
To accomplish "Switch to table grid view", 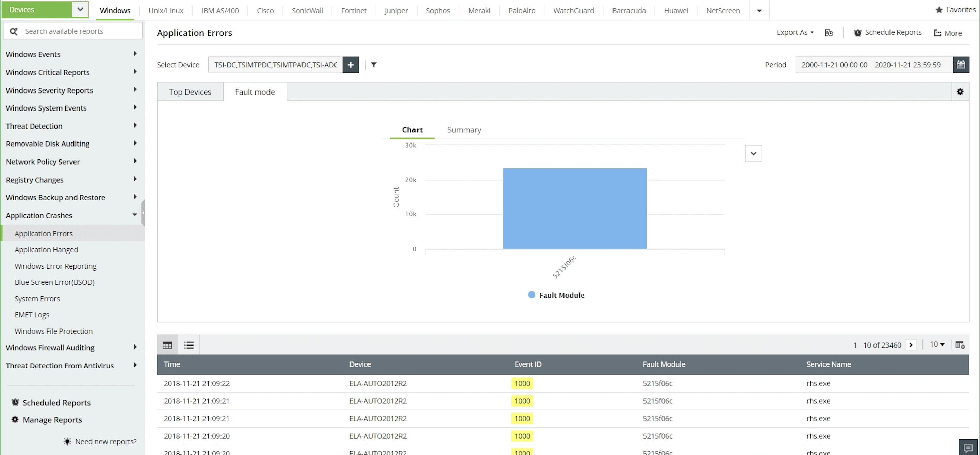I will tap(167, 345).
